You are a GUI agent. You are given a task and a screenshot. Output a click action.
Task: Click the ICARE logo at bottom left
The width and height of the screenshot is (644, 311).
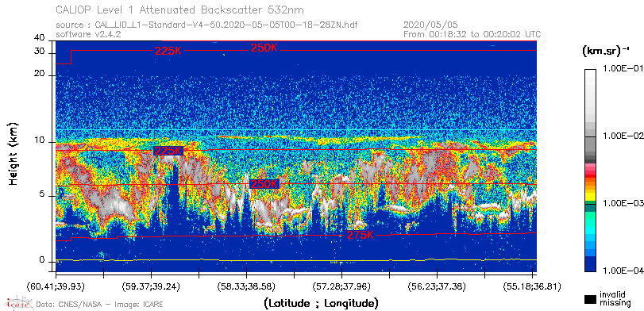(x=18, y=303)
